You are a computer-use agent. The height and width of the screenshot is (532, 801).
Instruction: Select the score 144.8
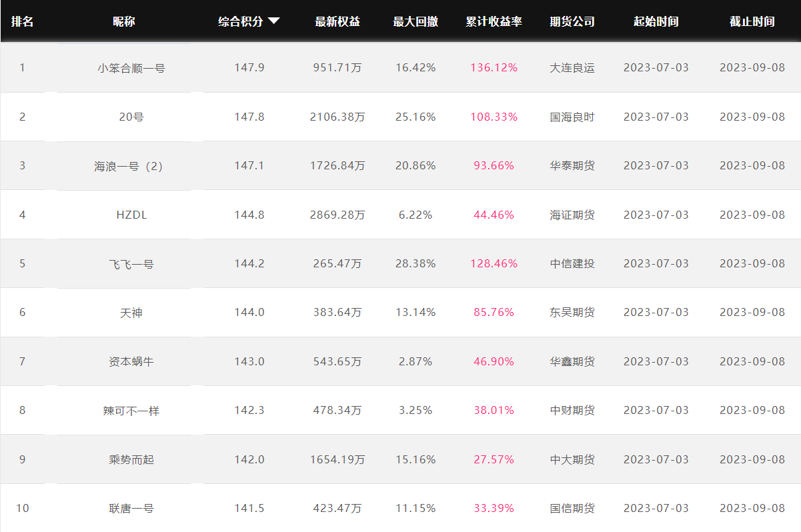point(249,215)
